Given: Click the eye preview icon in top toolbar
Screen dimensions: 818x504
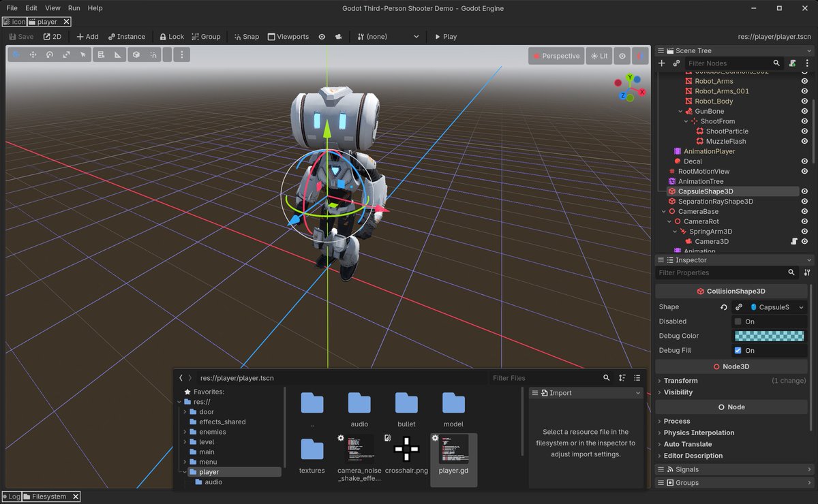Looking at the screenshot, I should pos(322,37).
